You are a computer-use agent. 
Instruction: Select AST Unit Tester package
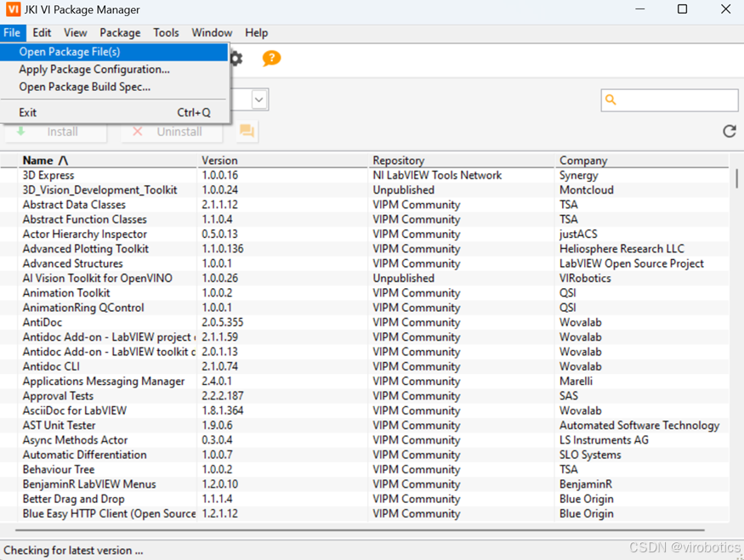[365, 426]
